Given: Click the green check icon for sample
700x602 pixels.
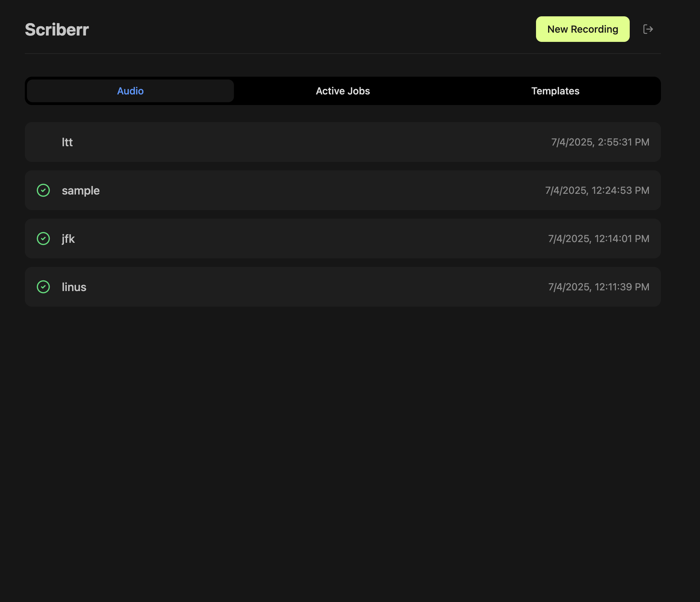Looking at the screenshot, I should (43, 190).
